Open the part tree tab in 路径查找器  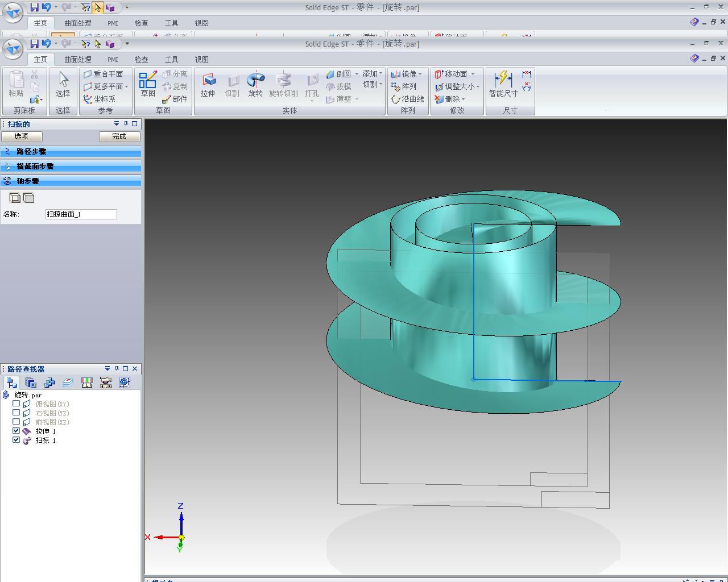(x=12, y=383)
